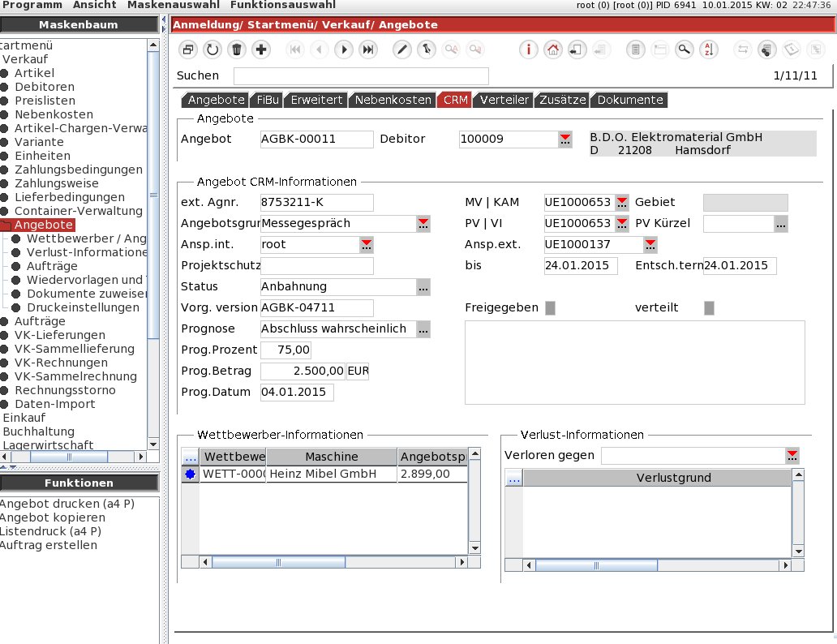Open the Verloren gegen dropdown
837x644 pixels.
[x=792, y=456]
